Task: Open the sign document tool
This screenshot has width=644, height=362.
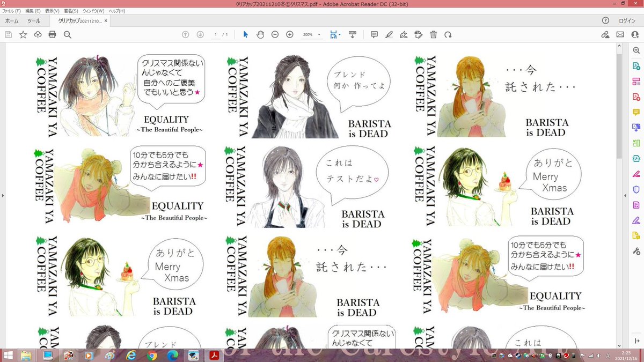Action: click(404, 34)
